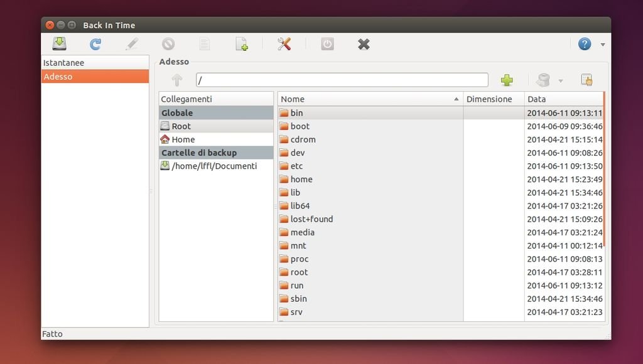Click the black X exit icon
Image resolution: width=643 pixels, height=364 pixels.
click(x=364, y=44)
